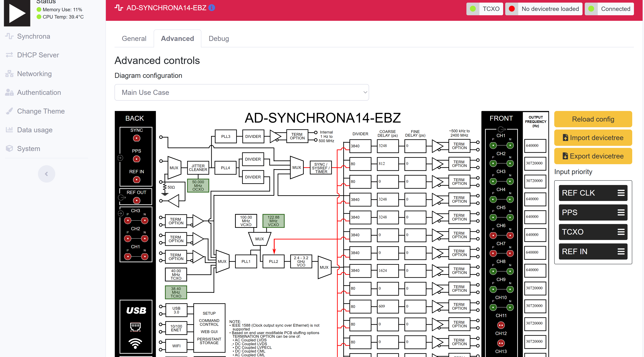The width and height of the screenshot is (644, 357).
Task: Open Networking in the sidebar
Action: [34, 74]
